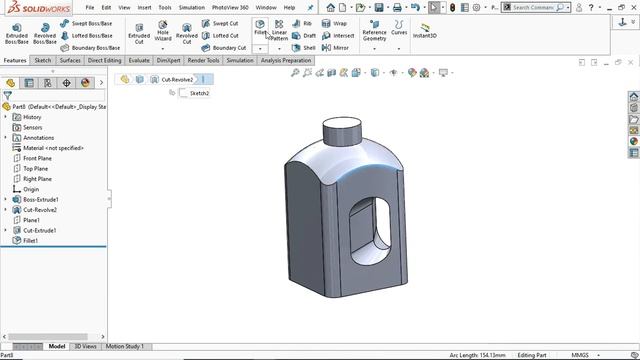
Task: Expand the Hole Wizard dropdown arrow
Action: tap(162, 49)
